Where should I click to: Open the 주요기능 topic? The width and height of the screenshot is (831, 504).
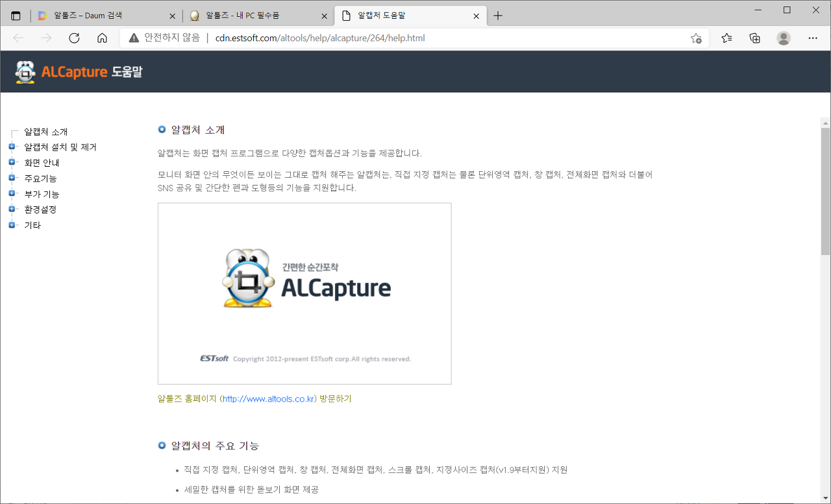click(x=40, y=178)
